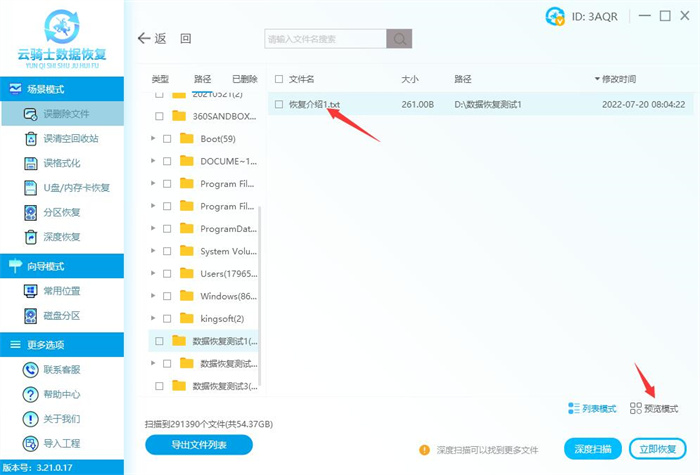The width and height of the screenshot is (700, 475).
Task: Tick the Boot(59) folder checkbox
Action: (x=167, y=138)
